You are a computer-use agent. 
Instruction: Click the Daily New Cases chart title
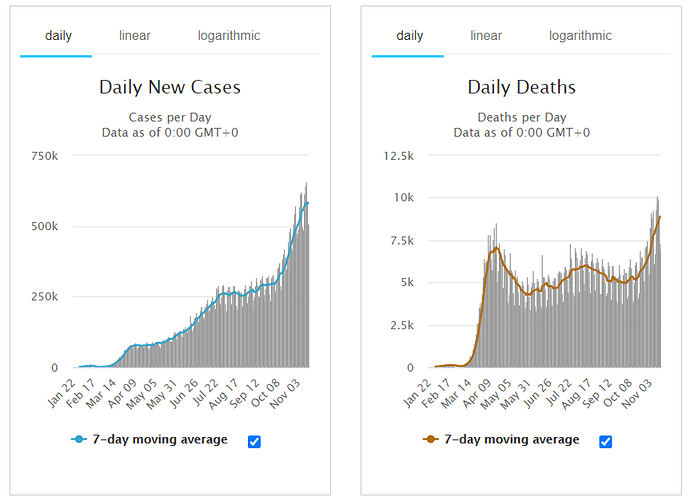tap(169, 87)
